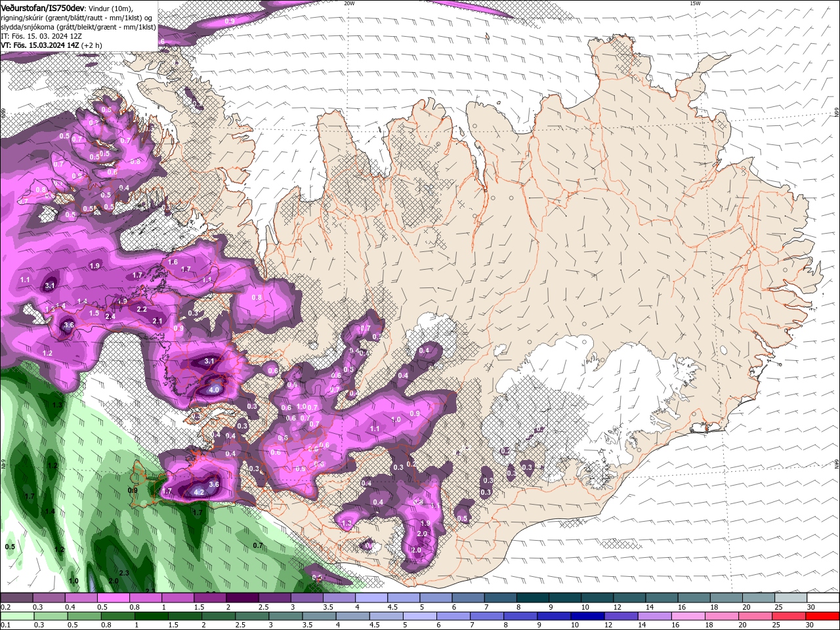This screenshot has height=630, width=840.
Task: Select the 18 swatch in the rain legend
Action: (721, 616)
